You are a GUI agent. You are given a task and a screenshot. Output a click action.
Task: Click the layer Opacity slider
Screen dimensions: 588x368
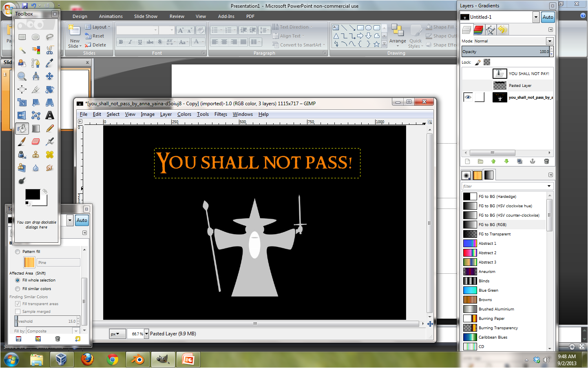click(506, 51)
